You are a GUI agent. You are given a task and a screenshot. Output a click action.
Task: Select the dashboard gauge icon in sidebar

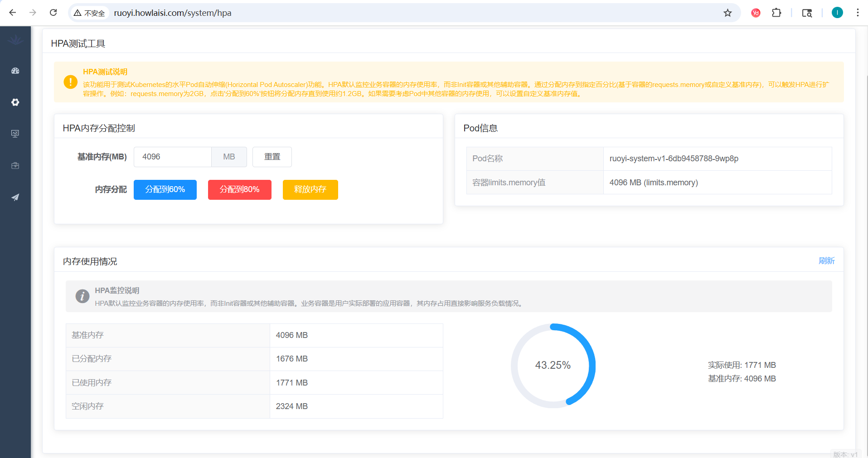[15, 71]
